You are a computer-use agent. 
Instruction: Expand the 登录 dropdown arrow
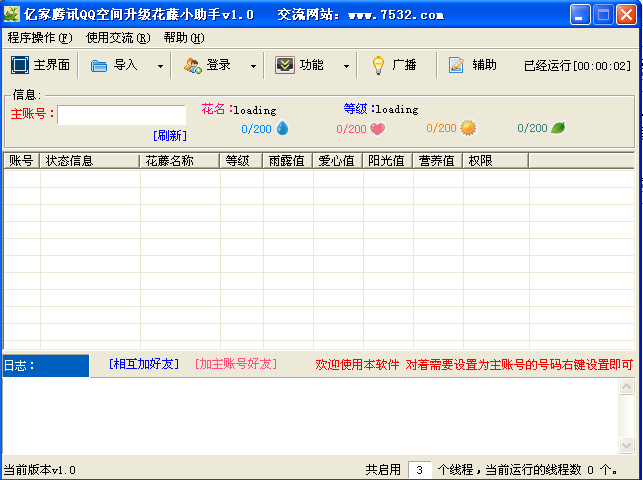253,66
